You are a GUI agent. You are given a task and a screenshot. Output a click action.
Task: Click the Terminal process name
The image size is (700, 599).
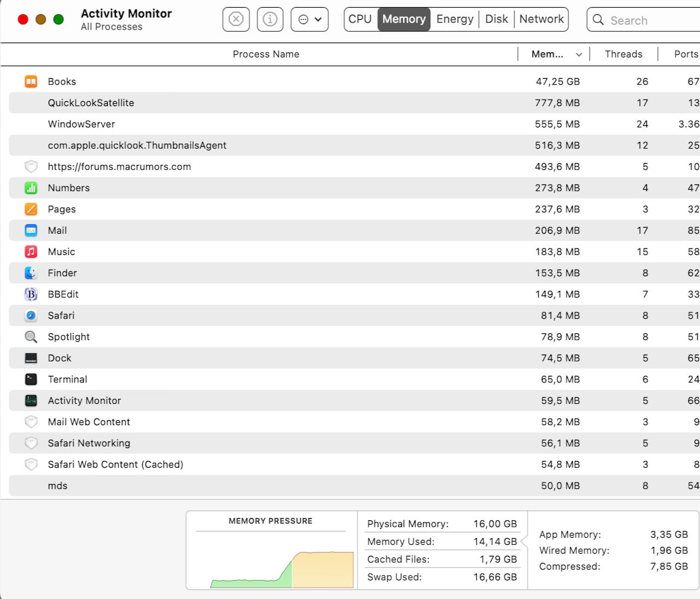(x=67, y=379)
